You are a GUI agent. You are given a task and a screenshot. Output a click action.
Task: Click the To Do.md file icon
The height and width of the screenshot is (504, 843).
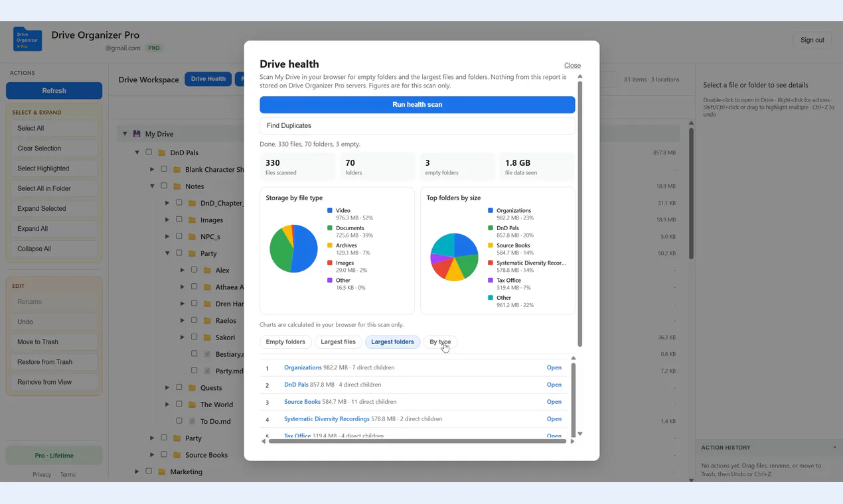click(x=192, y=421)
